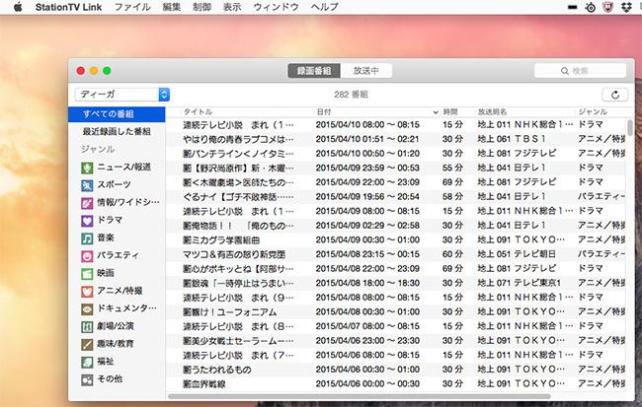Sort by タイトル column header
This screenshot has width=642, height=407.
[198, 112]
